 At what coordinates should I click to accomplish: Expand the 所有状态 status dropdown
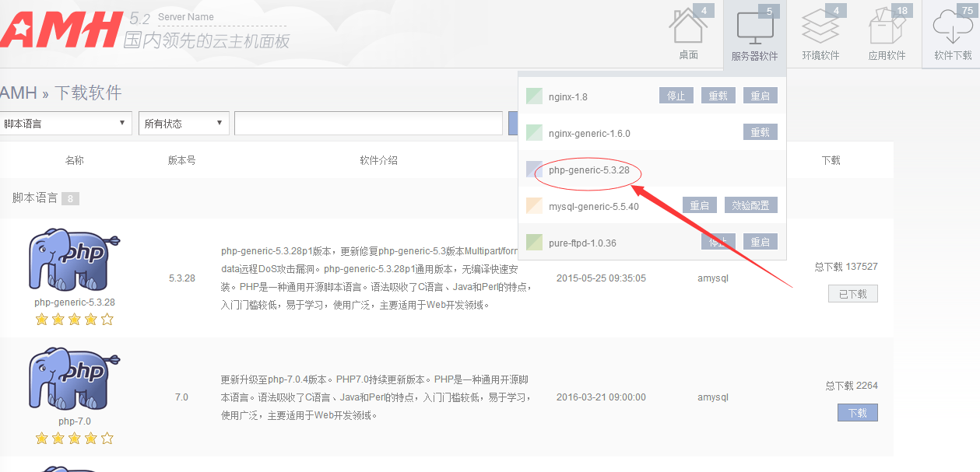184,124
